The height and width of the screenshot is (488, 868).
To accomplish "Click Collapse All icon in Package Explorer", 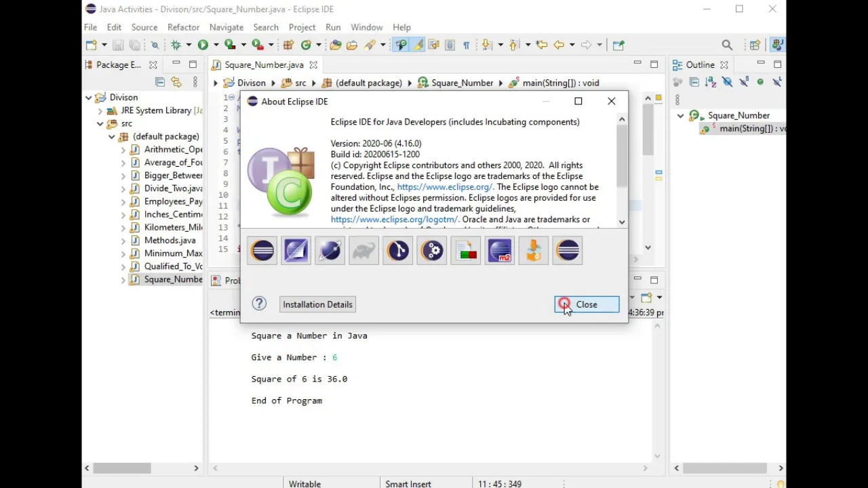I will click(160, 82).
